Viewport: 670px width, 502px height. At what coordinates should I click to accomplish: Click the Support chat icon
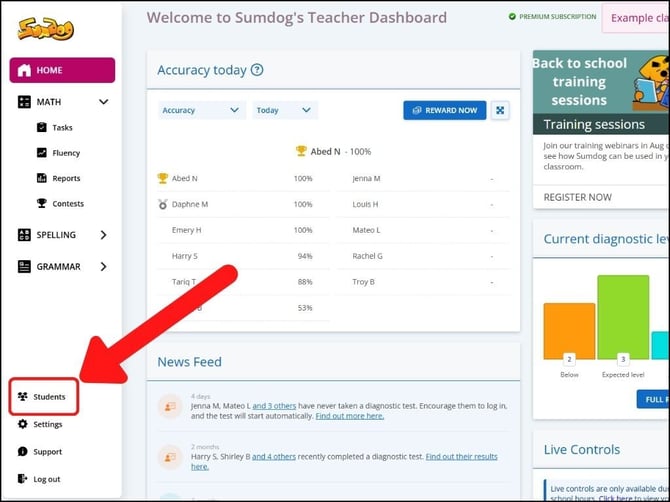pos(23,452)
